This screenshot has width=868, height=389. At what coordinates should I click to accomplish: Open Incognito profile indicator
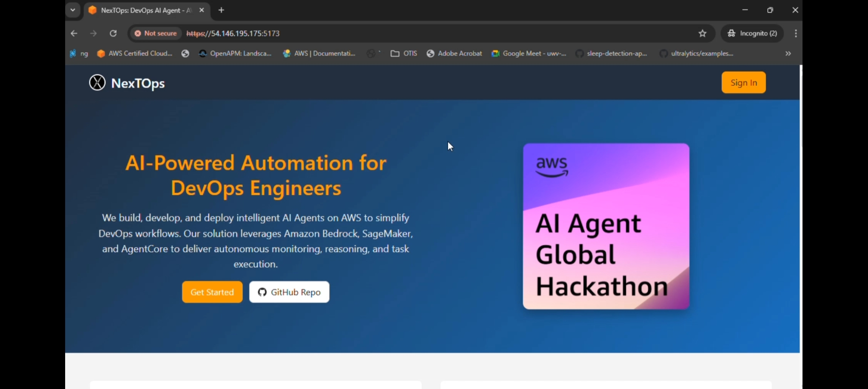tap(752, 33)
